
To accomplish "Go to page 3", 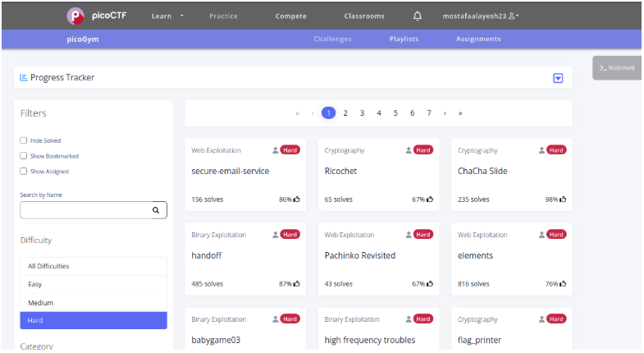I will tap(363, 113).
